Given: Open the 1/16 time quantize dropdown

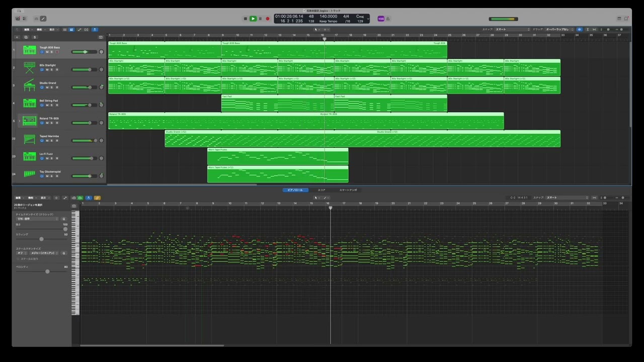Looking at the screenshot, I should tap(37, 219).
